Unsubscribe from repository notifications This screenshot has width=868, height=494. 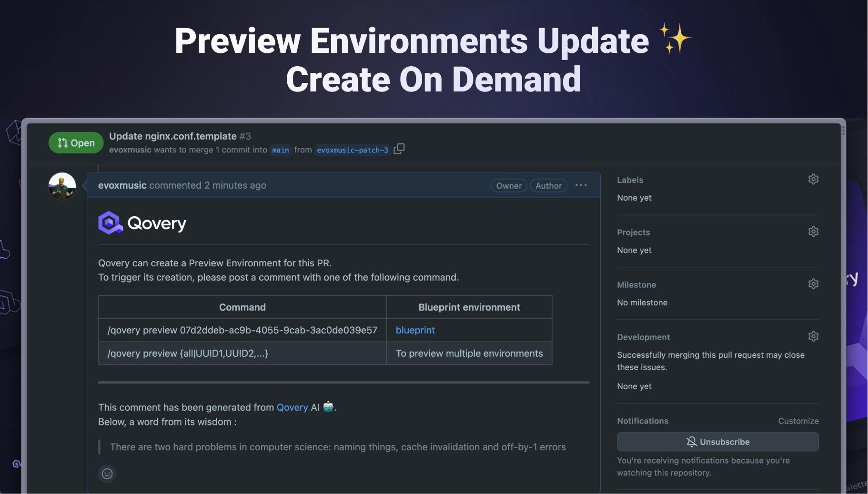(x=717, y=442)
